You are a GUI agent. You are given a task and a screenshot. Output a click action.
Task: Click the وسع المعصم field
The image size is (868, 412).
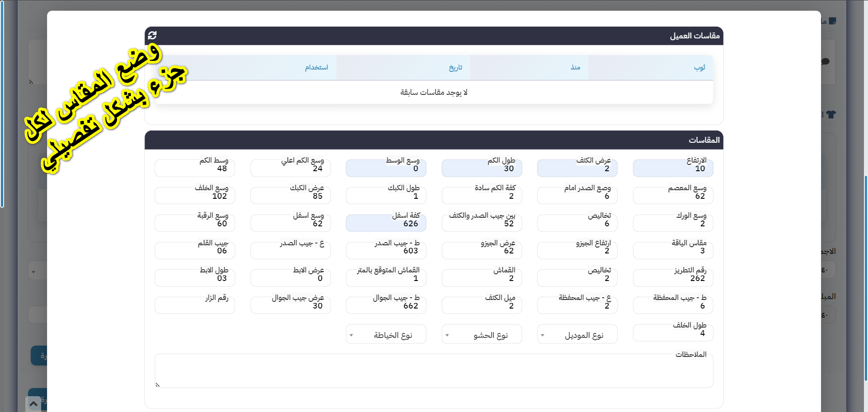[673, 196]
